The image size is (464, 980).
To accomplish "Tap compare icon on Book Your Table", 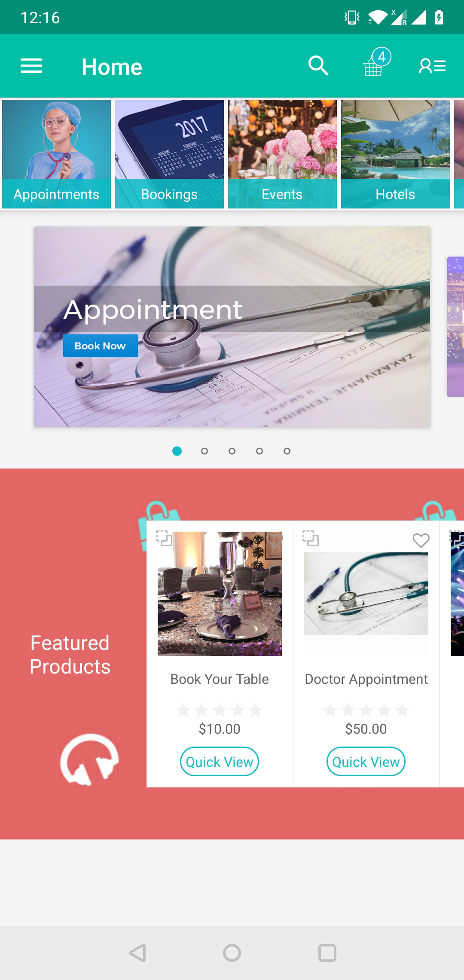I will pos(164,538).
